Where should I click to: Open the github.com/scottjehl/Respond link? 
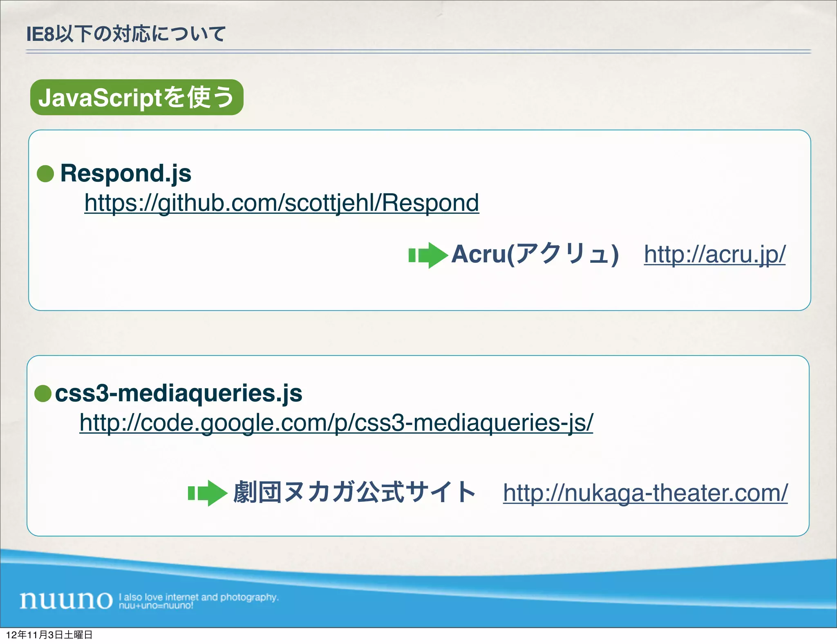(x=282, y=203)
